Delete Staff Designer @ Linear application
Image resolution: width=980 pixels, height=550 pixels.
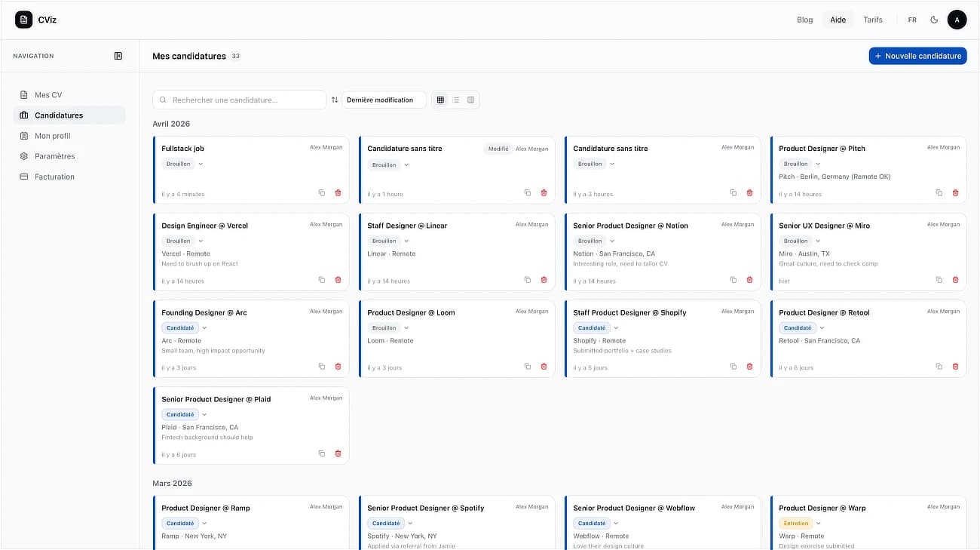click(x=544, y=280)
